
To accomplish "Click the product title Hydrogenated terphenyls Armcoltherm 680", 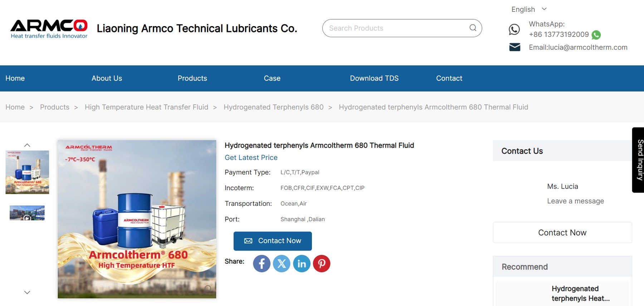I will coord(319,145).
